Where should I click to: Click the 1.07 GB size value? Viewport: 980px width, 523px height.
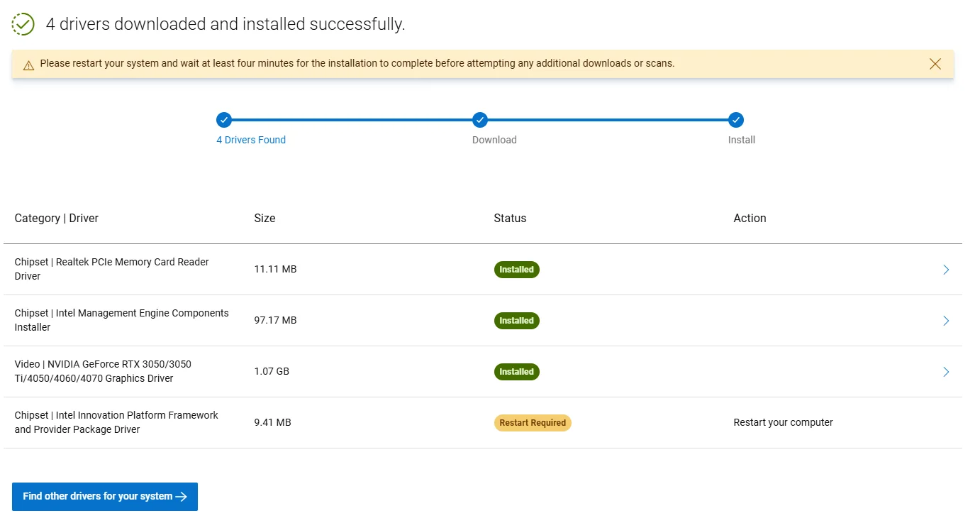coord(272,372)
